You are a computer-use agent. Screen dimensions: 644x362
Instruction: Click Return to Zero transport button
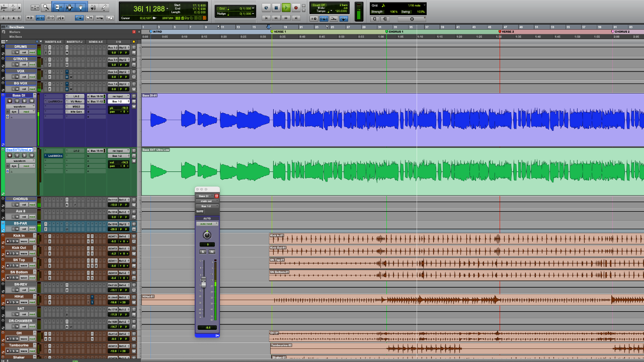[266, 18]
